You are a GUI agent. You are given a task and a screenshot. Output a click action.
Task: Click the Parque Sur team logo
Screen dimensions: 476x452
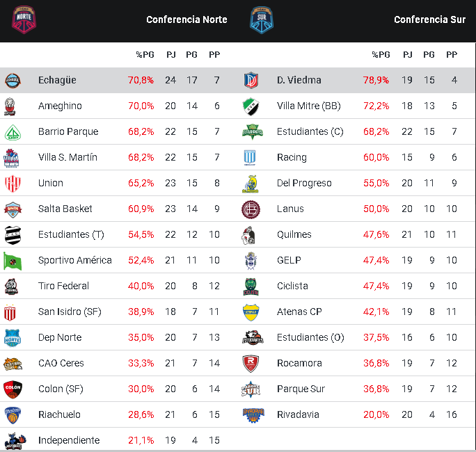(x=251, y=389)
